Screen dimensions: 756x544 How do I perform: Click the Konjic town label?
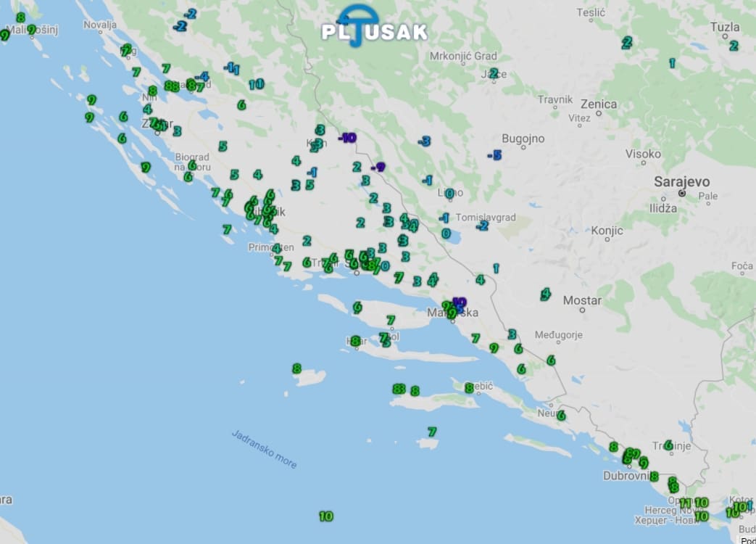[607, 231]
